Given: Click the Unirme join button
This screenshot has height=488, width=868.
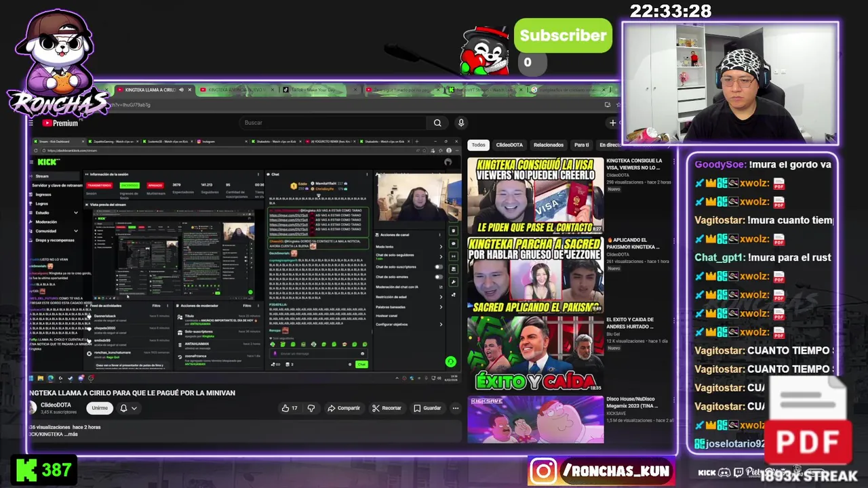Looking at the screenshot, I should click(x=100, y=408).
